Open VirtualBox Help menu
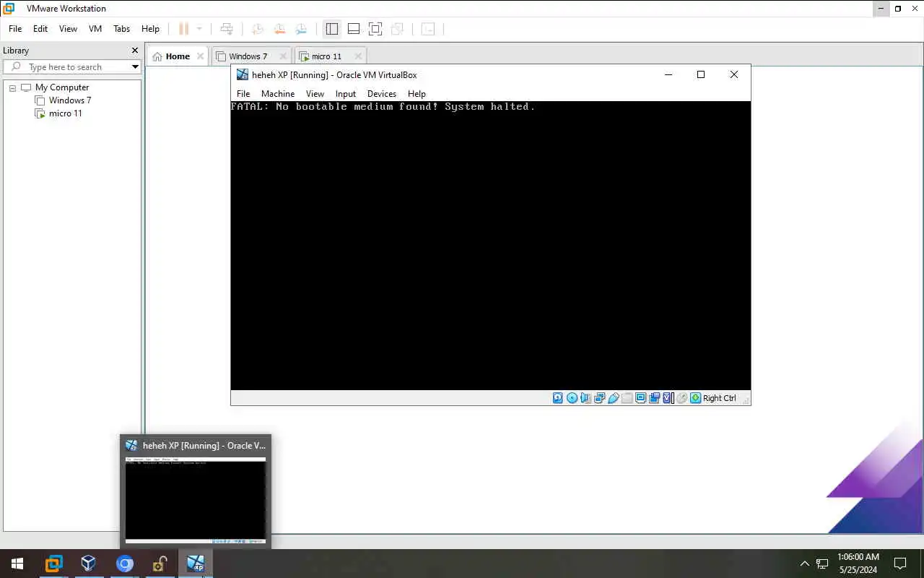 tap(417, 94)
